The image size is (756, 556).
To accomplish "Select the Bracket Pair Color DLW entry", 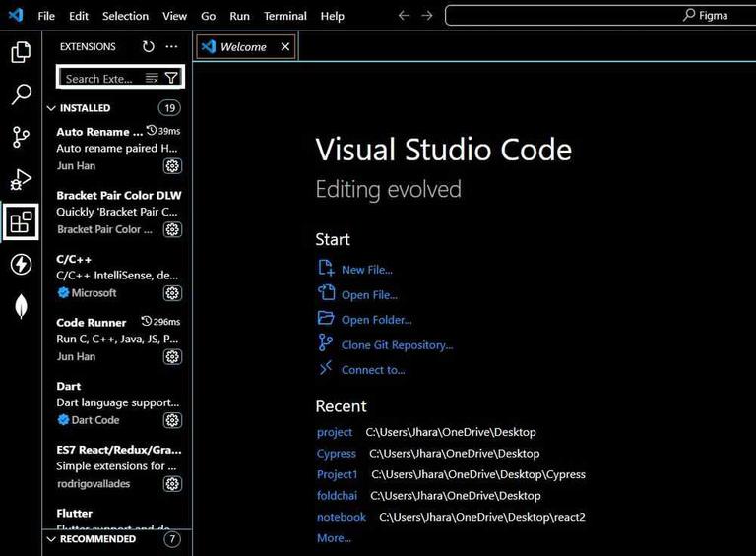I will [118, 212].
